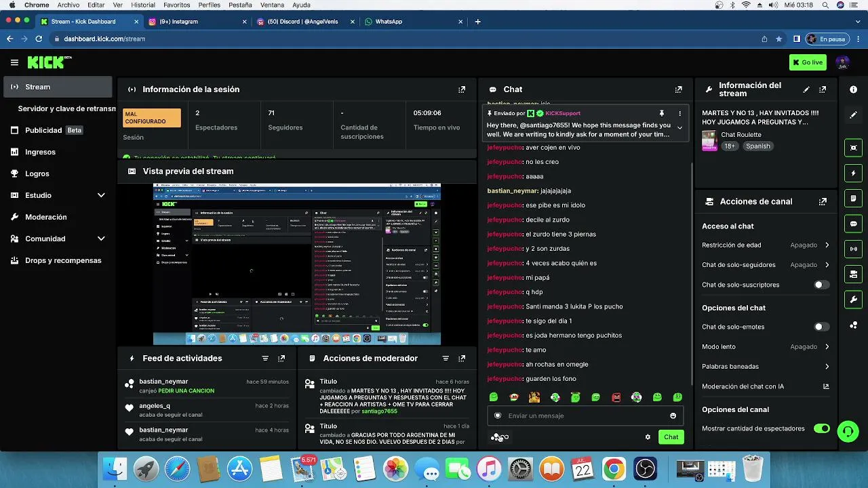Open Restricción de edad options
Image resolution: width=868 pixels, height=488 pixels.
(x=766, y=245)
